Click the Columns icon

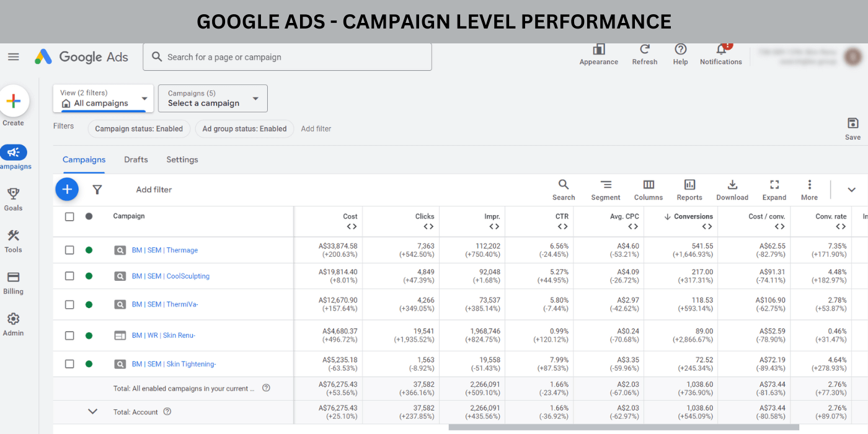click(x=648, y=190)
